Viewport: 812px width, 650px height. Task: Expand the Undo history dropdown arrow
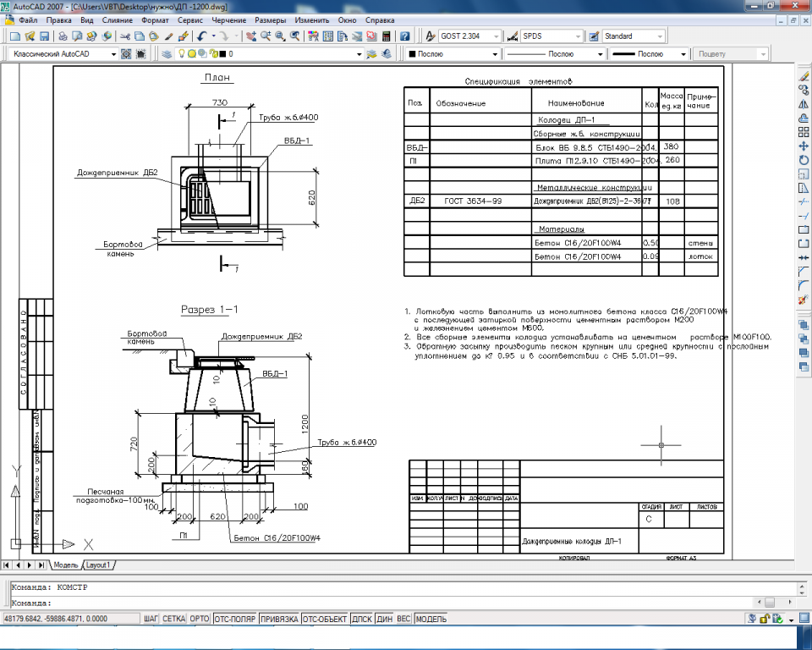point(213,36)
